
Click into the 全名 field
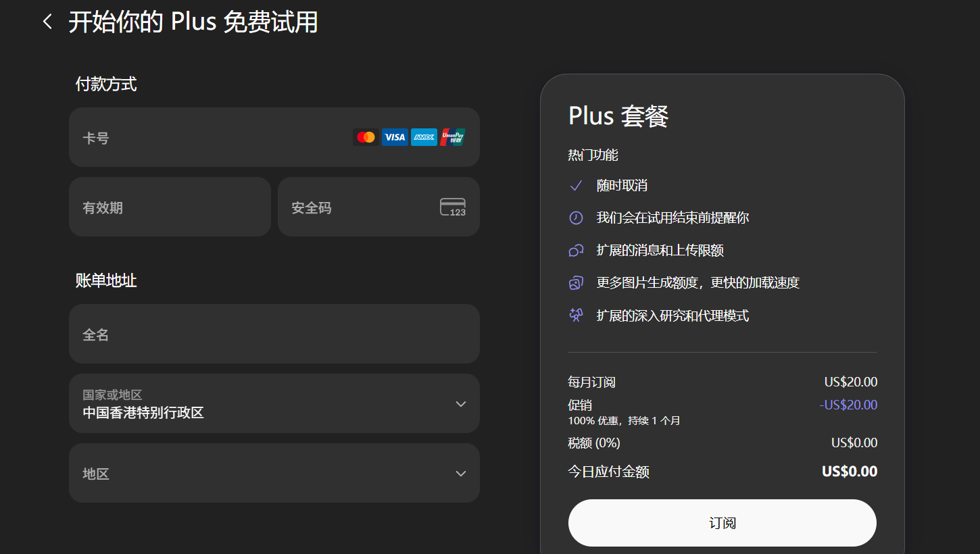274,334
